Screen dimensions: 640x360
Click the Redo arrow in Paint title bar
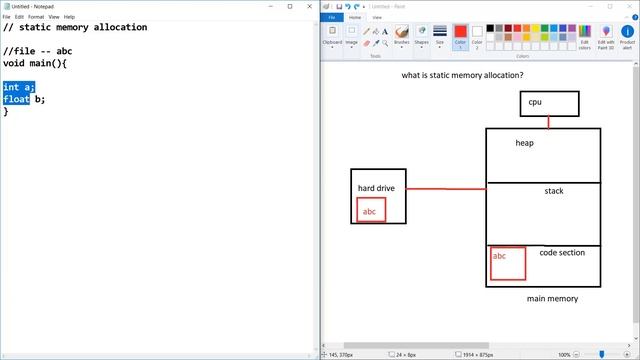(x=357, y=7)
